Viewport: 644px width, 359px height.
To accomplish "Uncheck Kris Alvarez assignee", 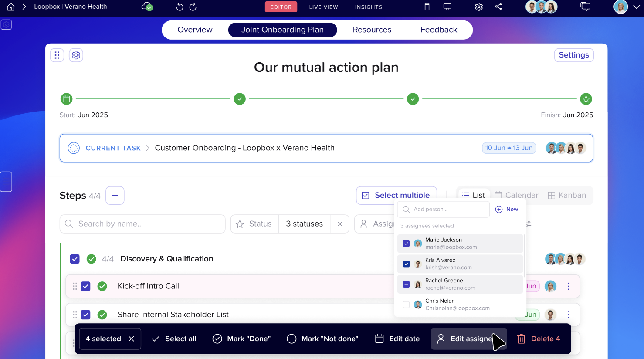I will 406,264.
